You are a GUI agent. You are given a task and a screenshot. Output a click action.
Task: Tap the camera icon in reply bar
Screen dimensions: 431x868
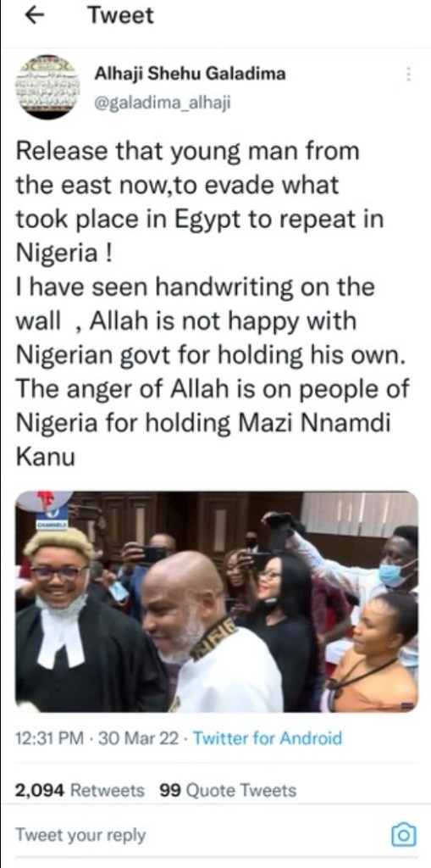click(403, 835)
